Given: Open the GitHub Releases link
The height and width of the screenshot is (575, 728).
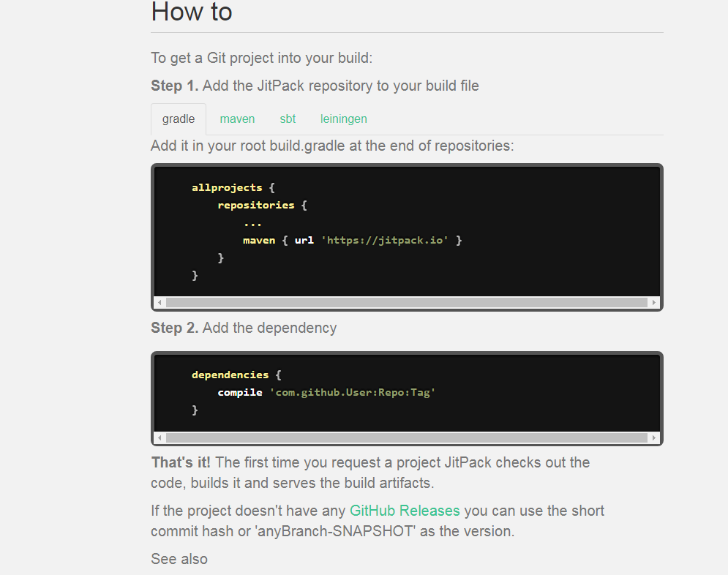Looking at the screenshot, I should point(405,511).
